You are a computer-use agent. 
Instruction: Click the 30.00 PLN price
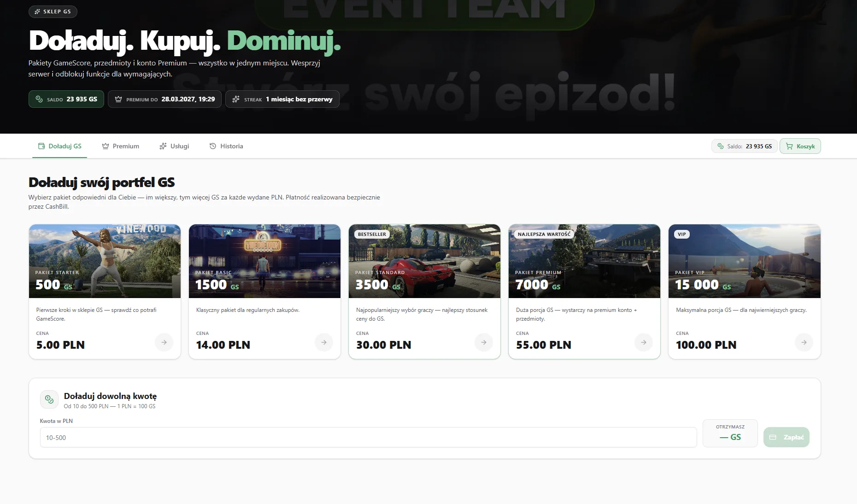pyautogui.click(x=383, y=345)
